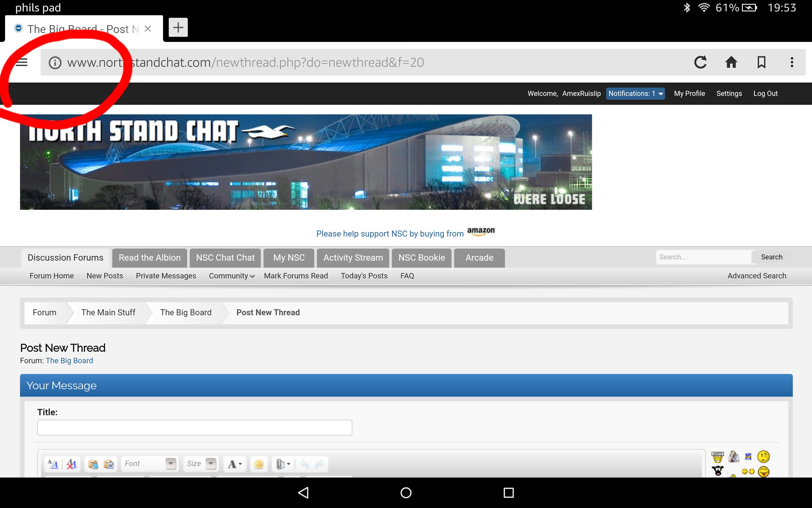Screen dimensions: 812x508
Task: Tap the Android back button
Action: click(x=303, y=493)
